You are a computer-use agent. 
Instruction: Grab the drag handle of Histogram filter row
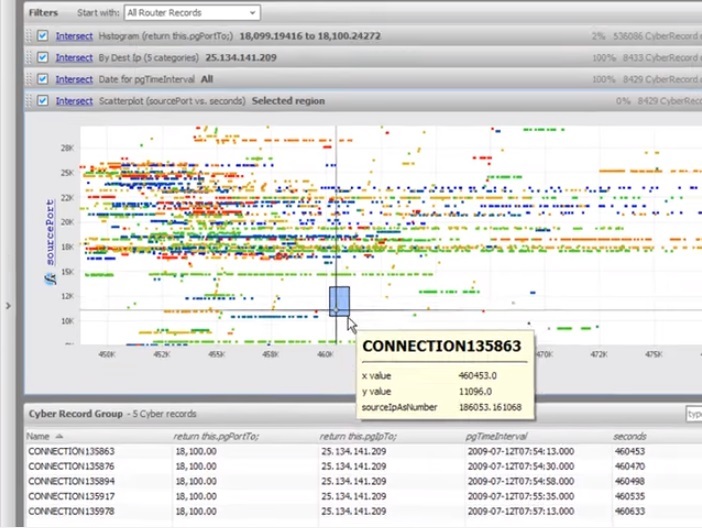pos(29,36)
